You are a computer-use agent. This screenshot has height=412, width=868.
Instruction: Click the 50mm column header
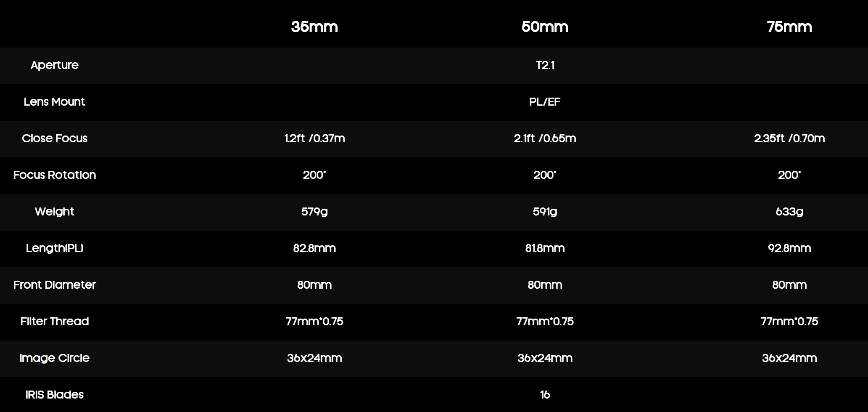tap(545, 27)
